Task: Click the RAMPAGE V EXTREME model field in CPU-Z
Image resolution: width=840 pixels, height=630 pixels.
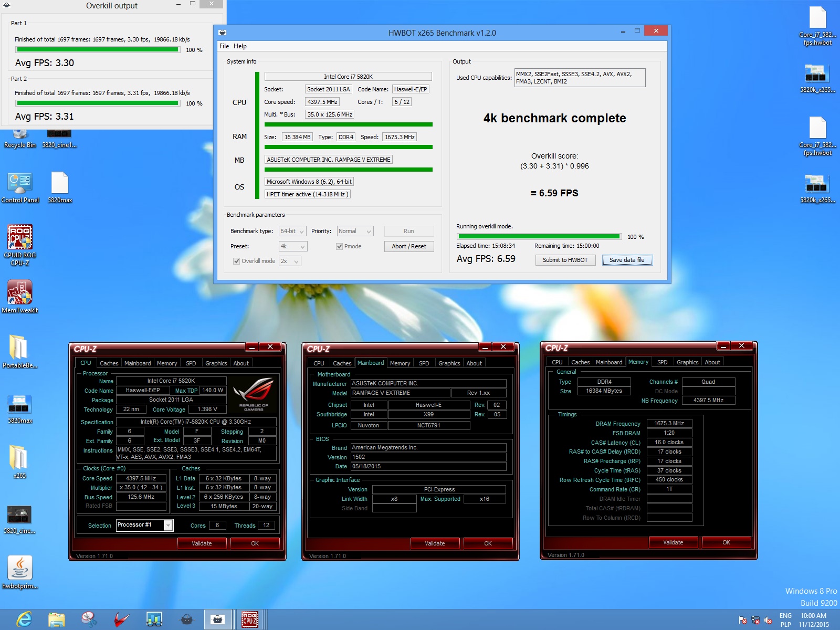Action: [401, 393]
